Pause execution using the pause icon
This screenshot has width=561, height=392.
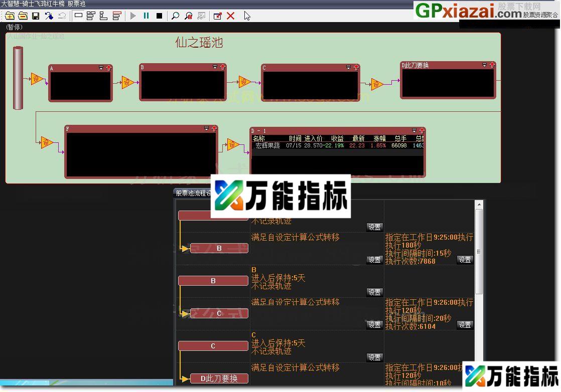point(146,16)
